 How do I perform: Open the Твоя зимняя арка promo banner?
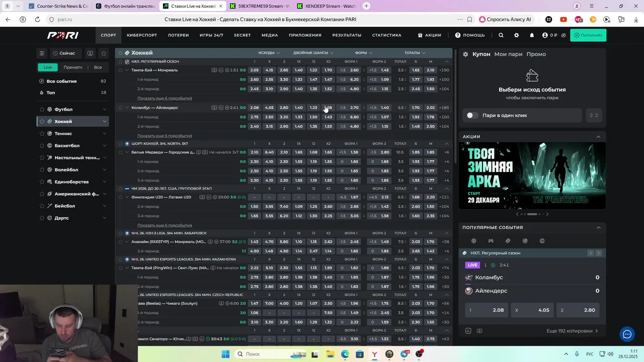[x=532, y=175]
